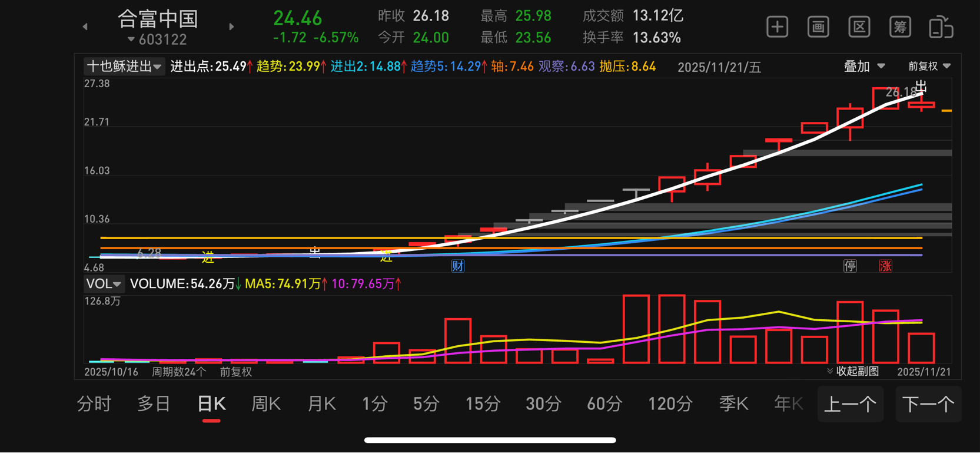This screenshot has height=453, width=980.
Task: Switch to 分时 tab
Action: [94, 404]
